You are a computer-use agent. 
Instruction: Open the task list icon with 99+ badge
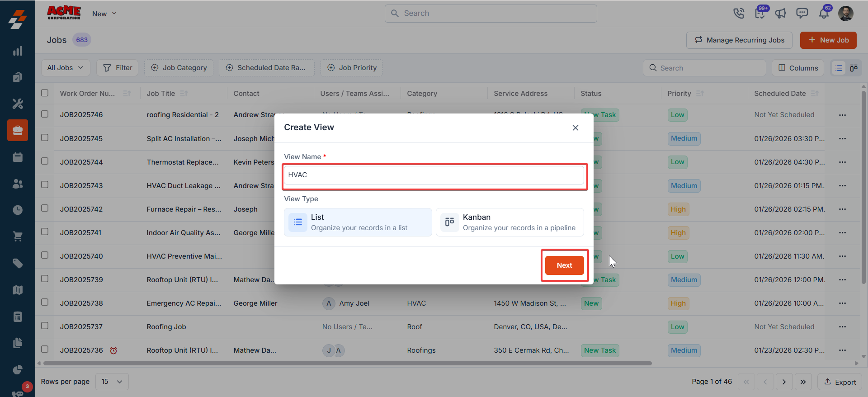[x=760, y=14]
